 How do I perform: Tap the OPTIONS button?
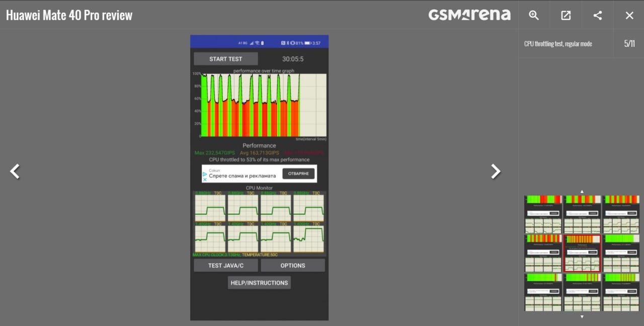click(293, 266)
